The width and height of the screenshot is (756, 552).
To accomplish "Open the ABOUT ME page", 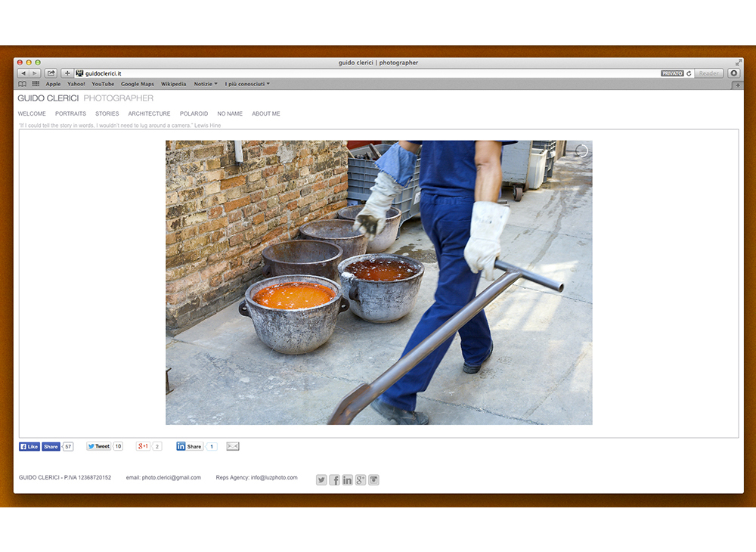I will pyautogui.click(x=266, y=113).
